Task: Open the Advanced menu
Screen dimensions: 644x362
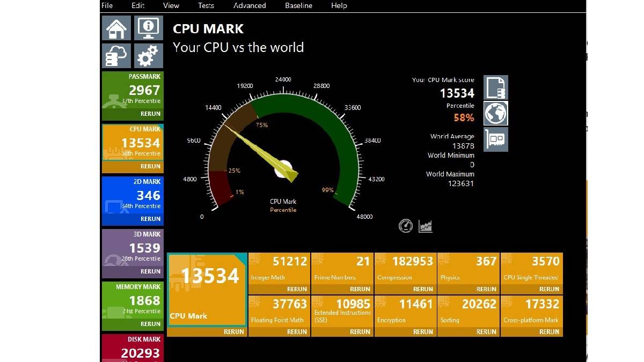Action: tap(250, 6)
